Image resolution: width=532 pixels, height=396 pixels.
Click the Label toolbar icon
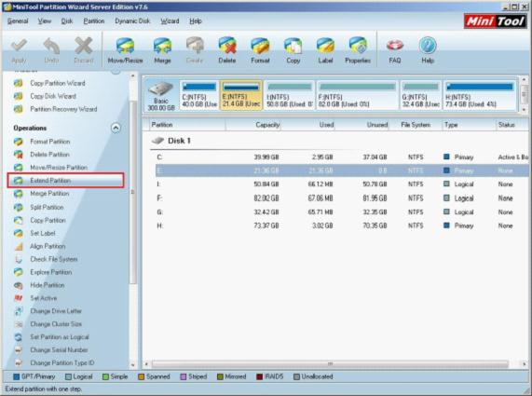(x=325, y=50)
